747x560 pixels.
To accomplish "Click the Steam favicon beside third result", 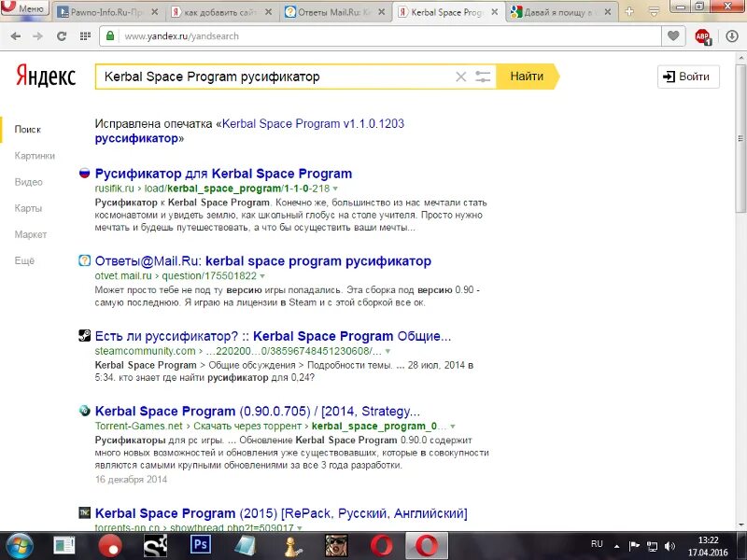I will tap(84, 336).
